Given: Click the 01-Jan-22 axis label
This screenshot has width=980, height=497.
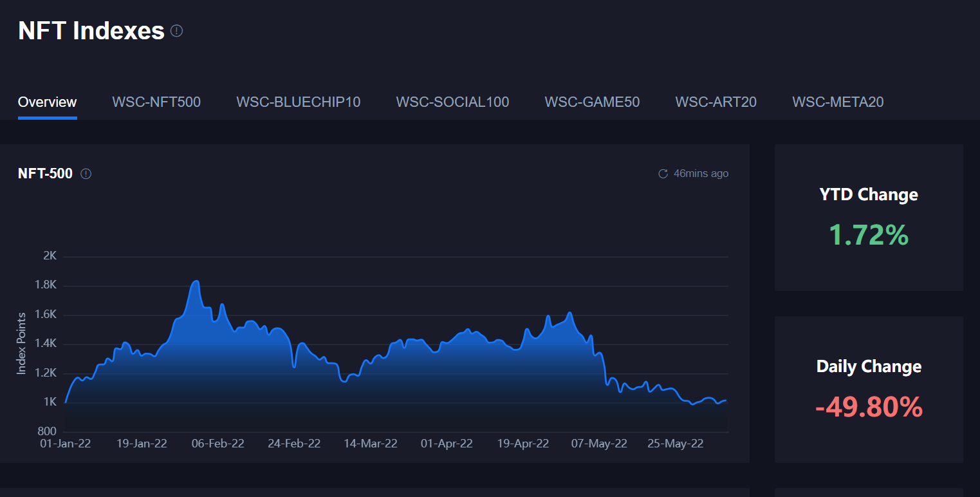Looking at the screenshot, I should click(x=65, y=444).
